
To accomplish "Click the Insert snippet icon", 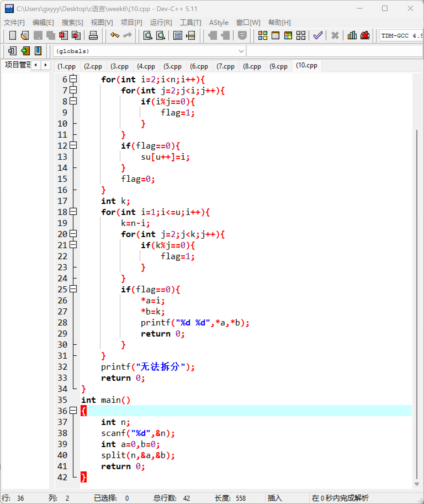I will point(12,51).
